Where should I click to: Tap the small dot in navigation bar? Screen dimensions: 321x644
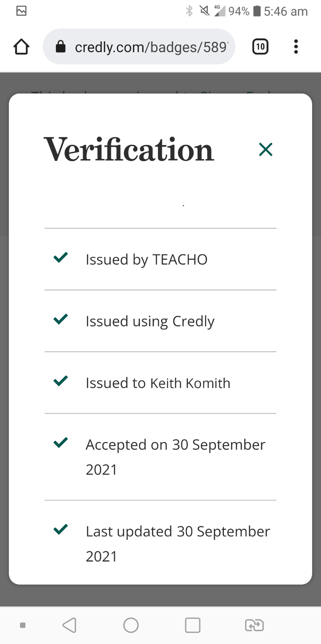23,625
